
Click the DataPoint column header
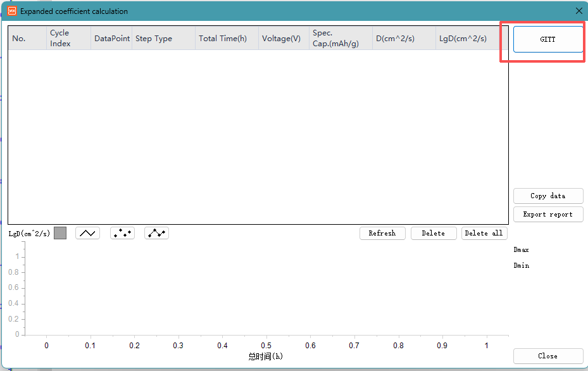click(x=111, y=39)
